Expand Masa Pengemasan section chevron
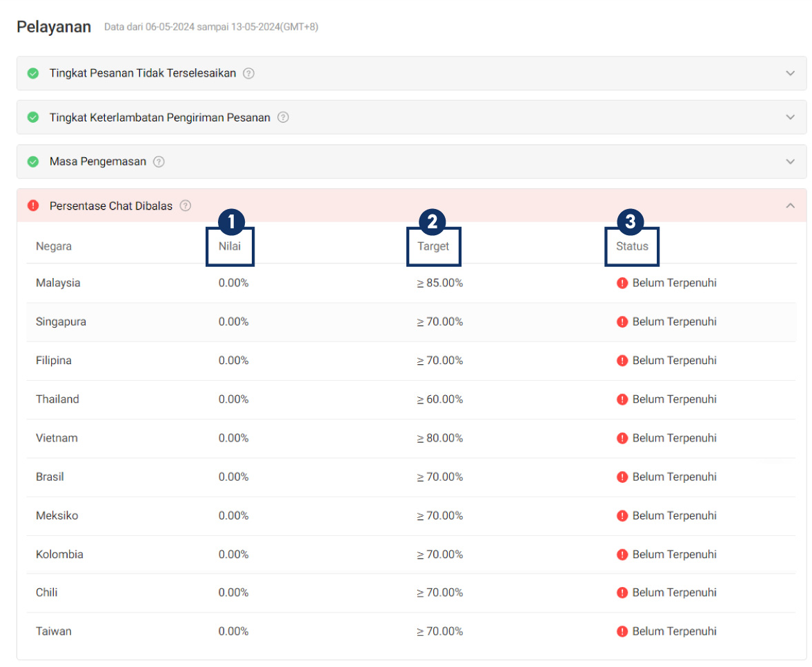 (x=790, y=161)
